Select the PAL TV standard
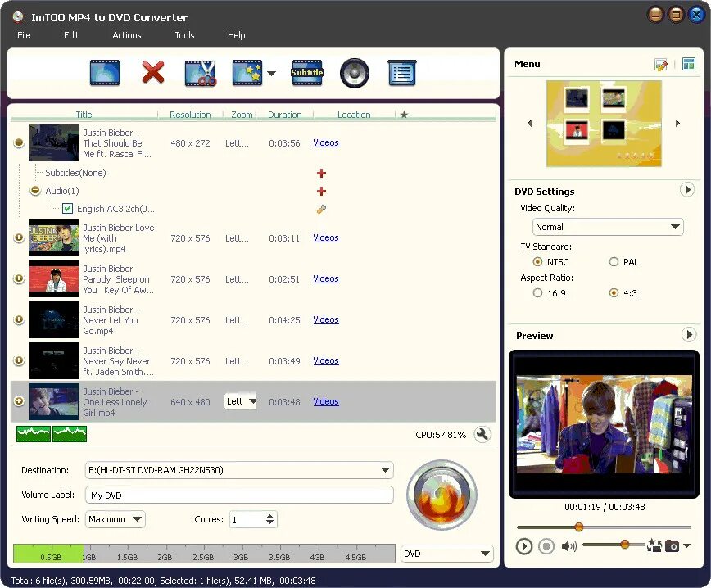Viewport: 711px width, 588px height. [614, 261]
